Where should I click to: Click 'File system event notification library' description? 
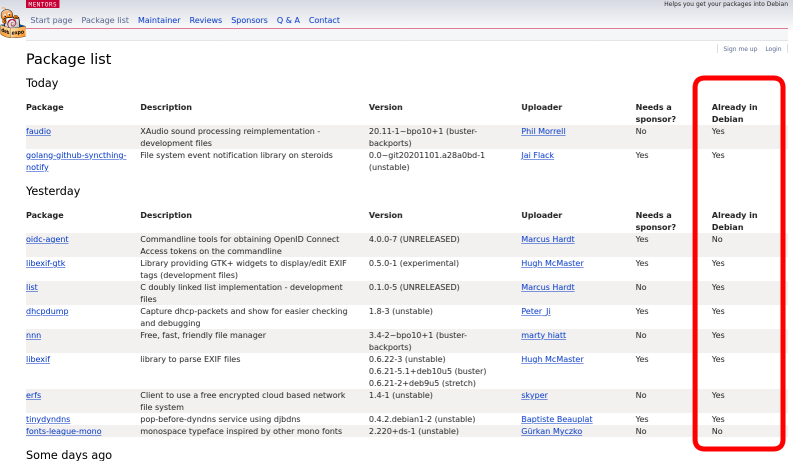[236, 155]
